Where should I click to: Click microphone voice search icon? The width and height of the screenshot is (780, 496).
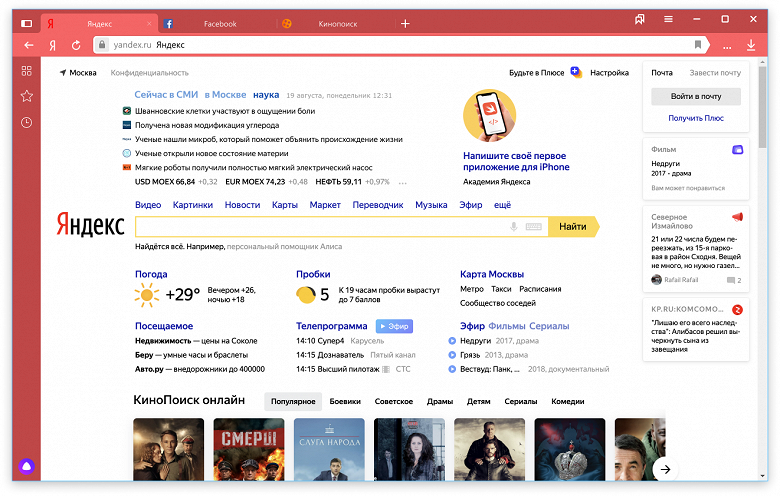point(514,227)
